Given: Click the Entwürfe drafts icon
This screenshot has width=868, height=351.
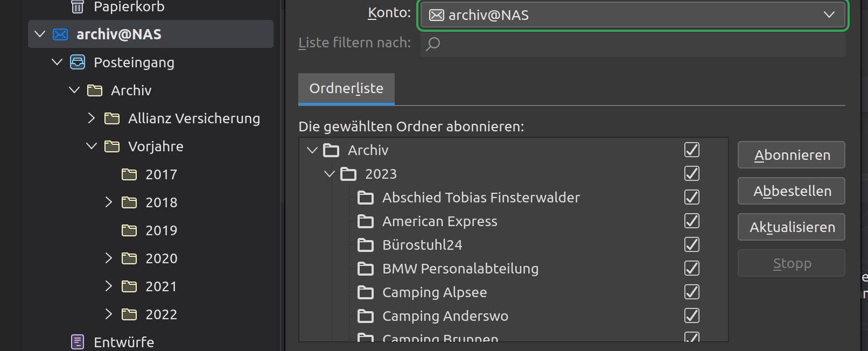Looking at the screenshot, I should (78, 342).
